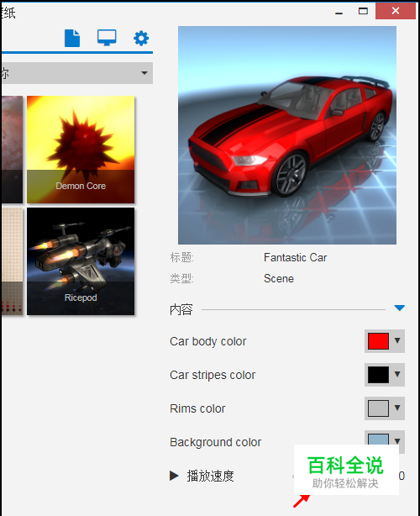Viewport: 420px width, 516px height.
Task: Open the gear settings icon
Action: [x=141, y=38]
